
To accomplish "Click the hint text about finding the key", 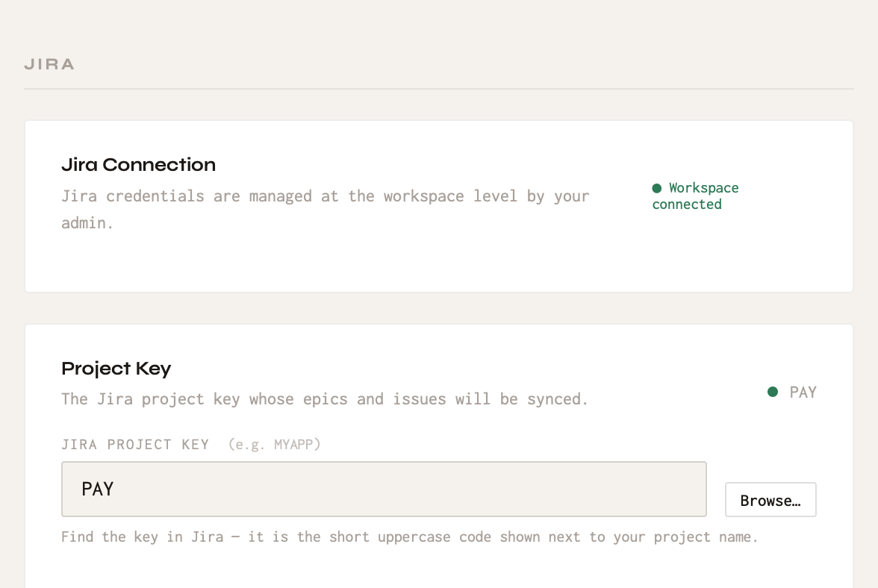I will (409, 537).
